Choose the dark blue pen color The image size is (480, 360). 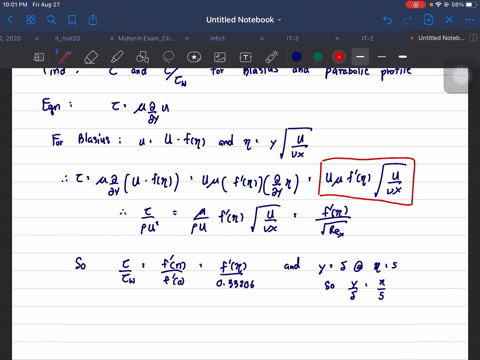(x=297, y=57)
